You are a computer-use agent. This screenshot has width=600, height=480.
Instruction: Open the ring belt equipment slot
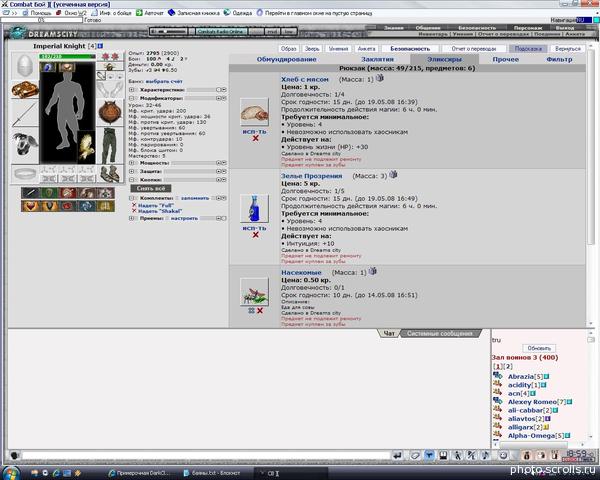click(24, 174)
